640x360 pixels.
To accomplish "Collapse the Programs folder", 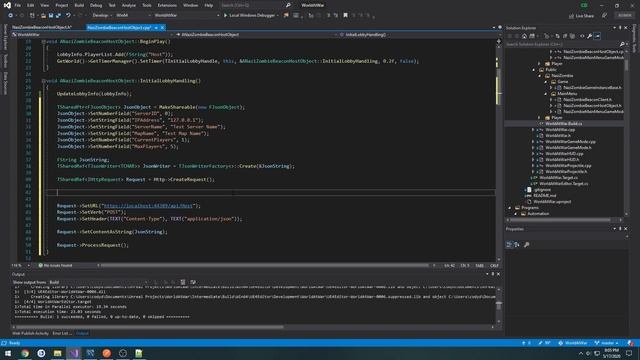I will [x=509, y=208].
